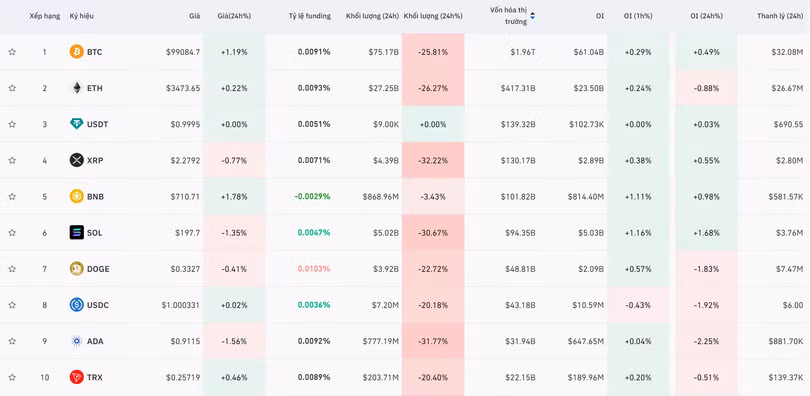Click BNB 24h price change +1.78%
The height and width of the screenshot is (396, 810).
click(x=234, y=197)
